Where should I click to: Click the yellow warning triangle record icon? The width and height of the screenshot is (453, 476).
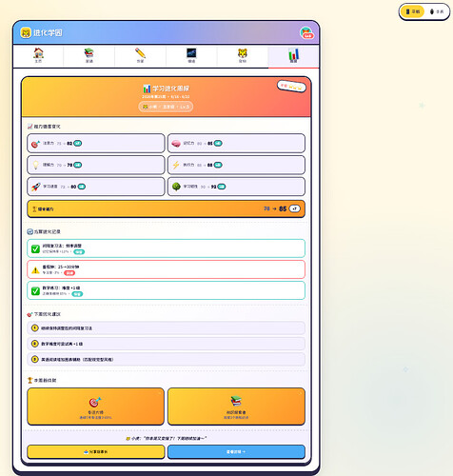(x=35, y=270)
